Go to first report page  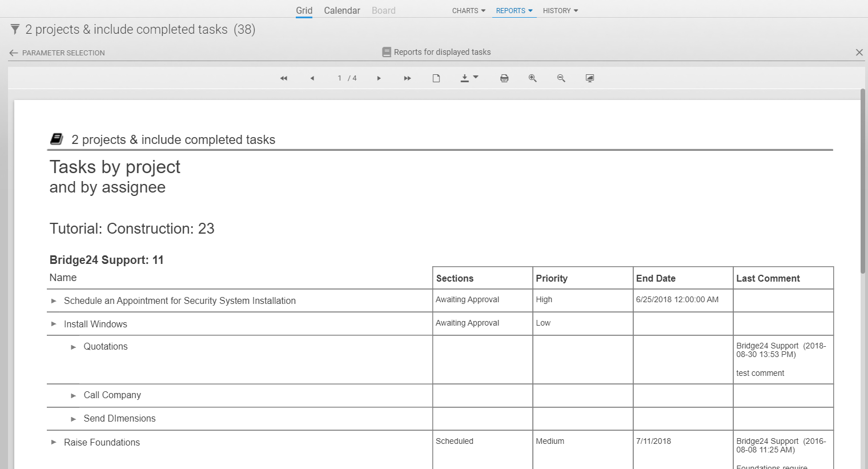(284, 78)
